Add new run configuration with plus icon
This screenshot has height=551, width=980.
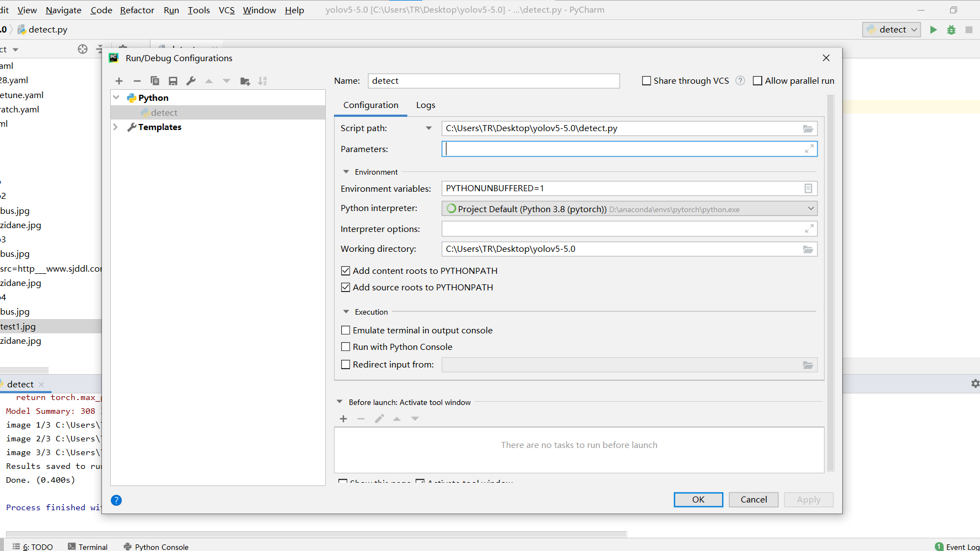tap(119, 81)
